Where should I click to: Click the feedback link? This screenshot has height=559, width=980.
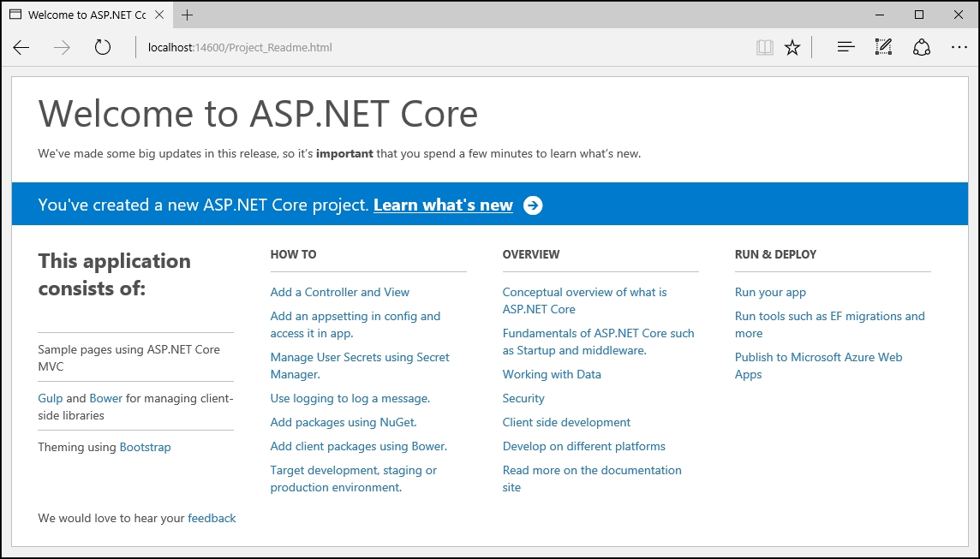(212, 519)
